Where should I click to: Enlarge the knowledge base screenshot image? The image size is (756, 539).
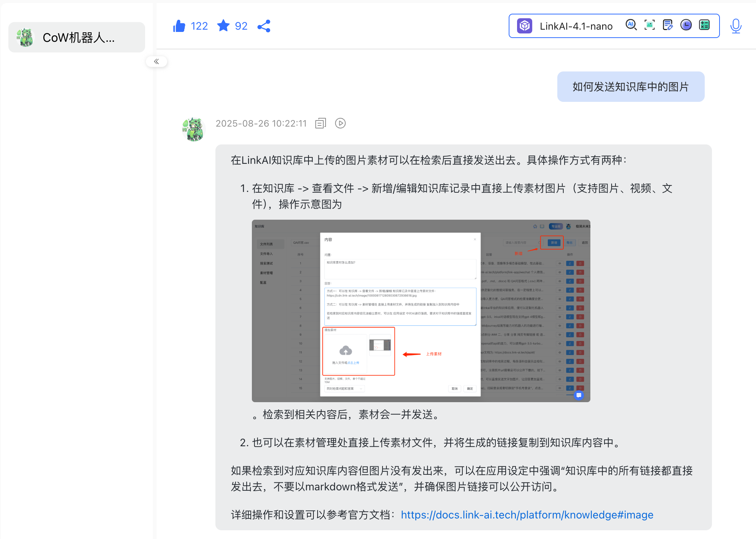[x=421, y=311]
